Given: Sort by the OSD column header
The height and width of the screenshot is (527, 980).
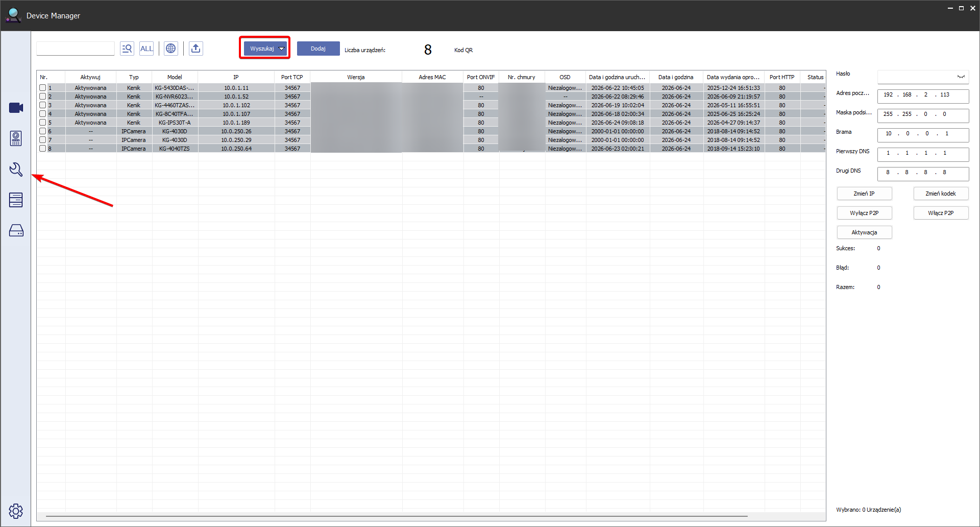Looking at the screenshot, I should (x=565, y=77).
